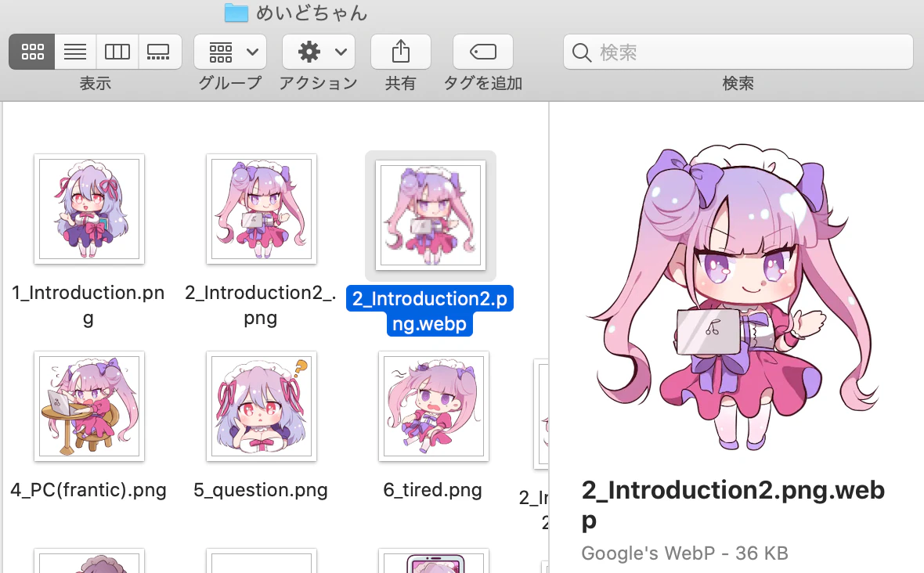The image size is (924, 573).
Task: Click the アクション toolbar label
Action: click(x=318, y=83)
